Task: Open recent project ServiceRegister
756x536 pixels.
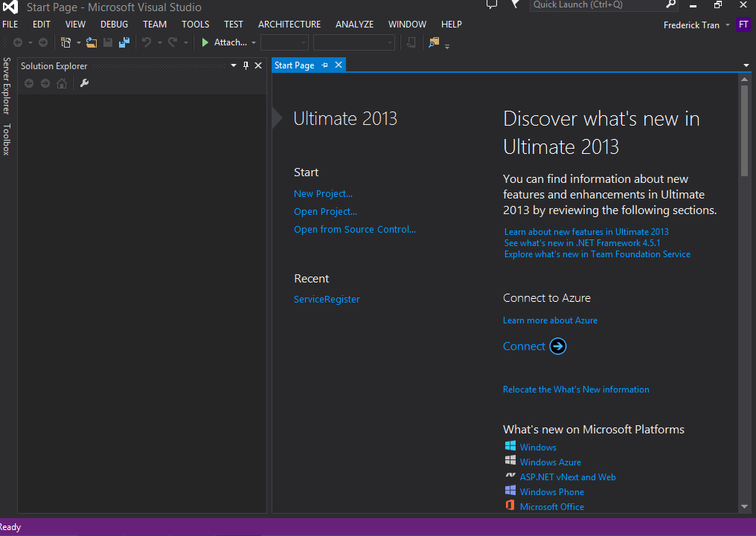Action: [327, 299]
